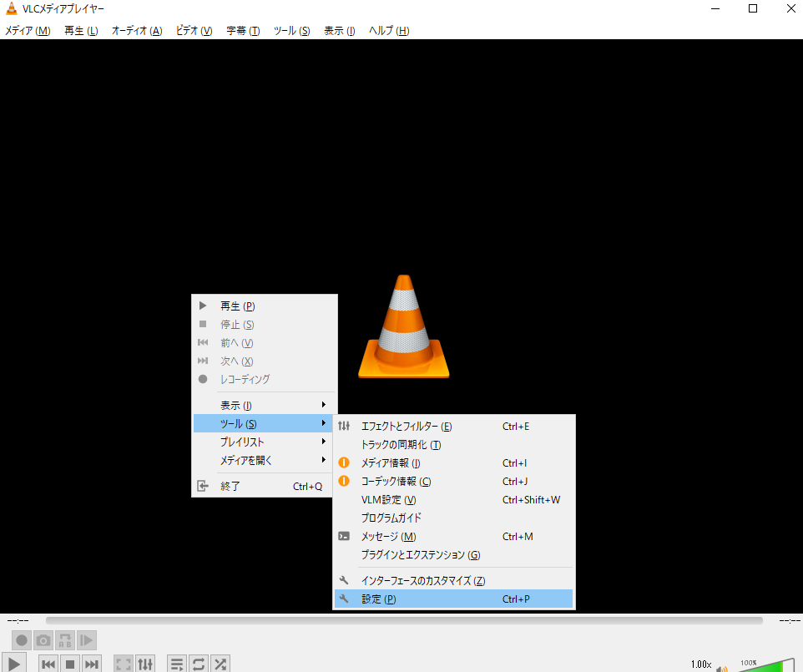Choose 終了 Ctrl+Q in context menu

click(x=264, y=486)
